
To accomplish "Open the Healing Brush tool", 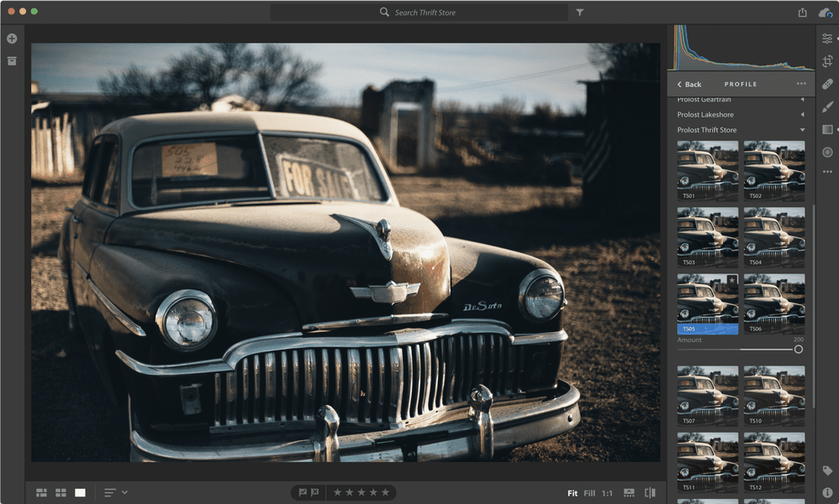I will [x=826, y=84].
